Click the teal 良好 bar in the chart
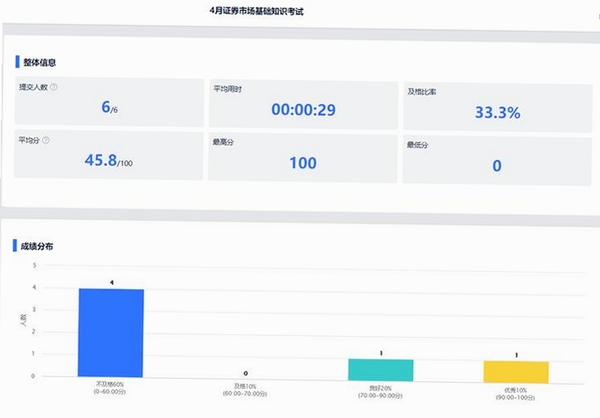The width and height of the screenshot is (600, 418). click(x=381, y=370)
